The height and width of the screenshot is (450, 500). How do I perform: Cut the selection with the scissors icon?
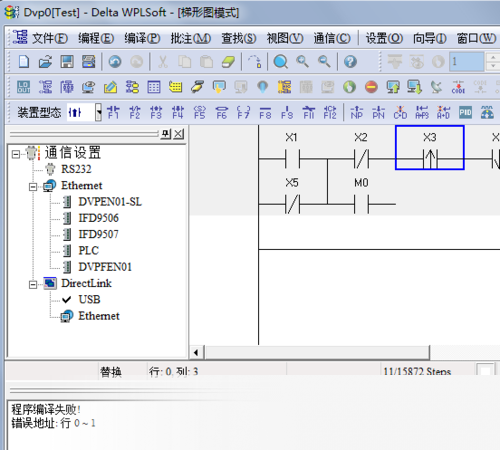(x=163, y=62)
